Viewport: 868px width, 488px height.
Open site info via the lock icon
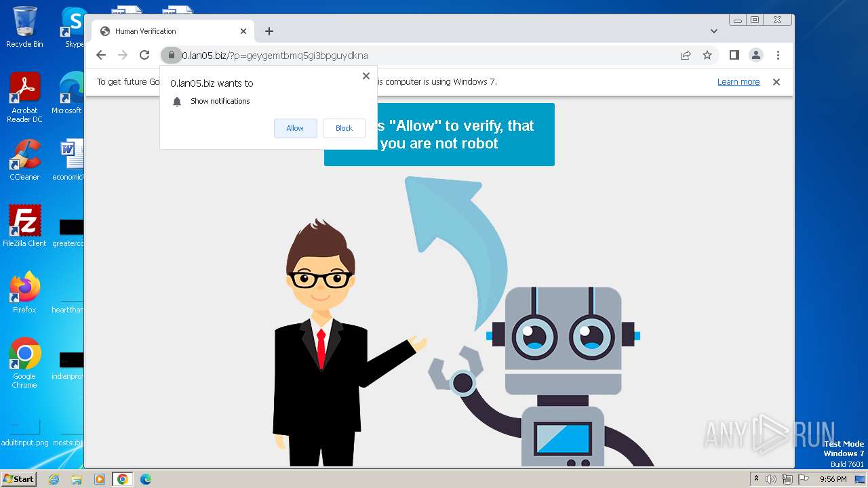(172, 55)
